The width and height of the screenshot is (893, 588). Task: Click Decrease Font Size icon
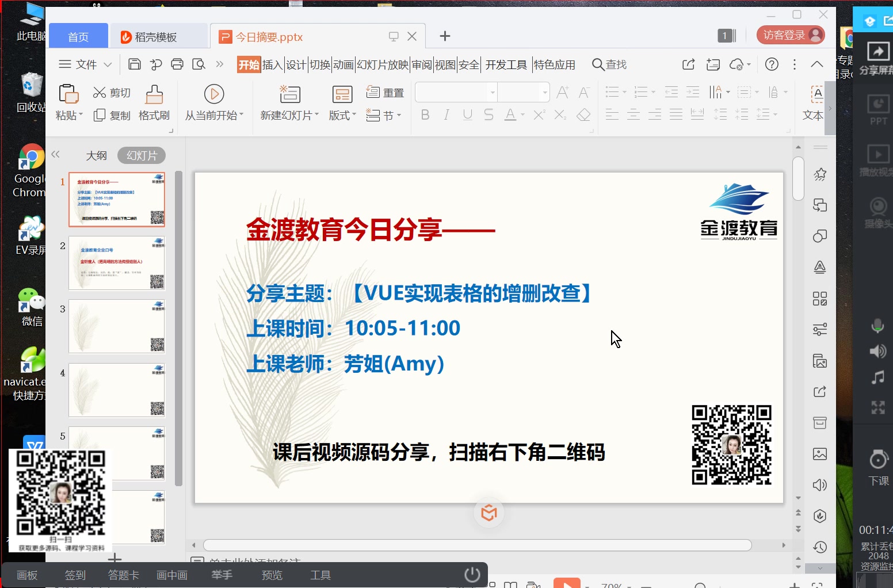[x=584, y=92]
